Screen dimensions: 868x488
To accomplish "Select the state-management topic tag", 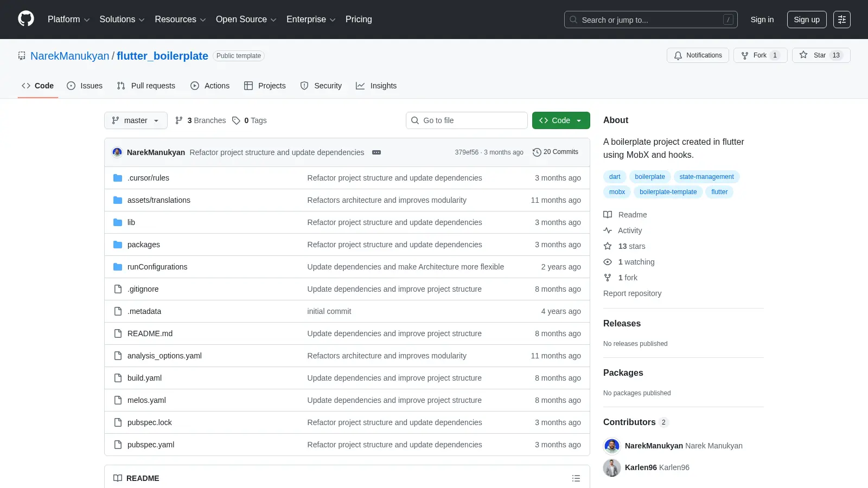I will click(706, 177).
